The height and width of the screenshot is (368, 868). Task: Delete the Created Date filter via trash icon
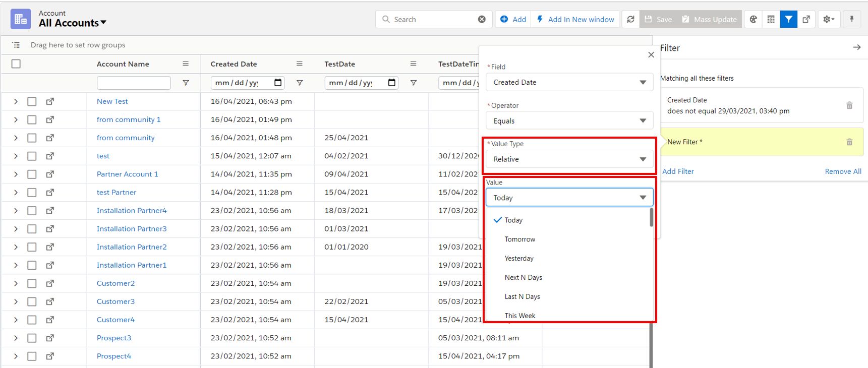pos(849,105)
